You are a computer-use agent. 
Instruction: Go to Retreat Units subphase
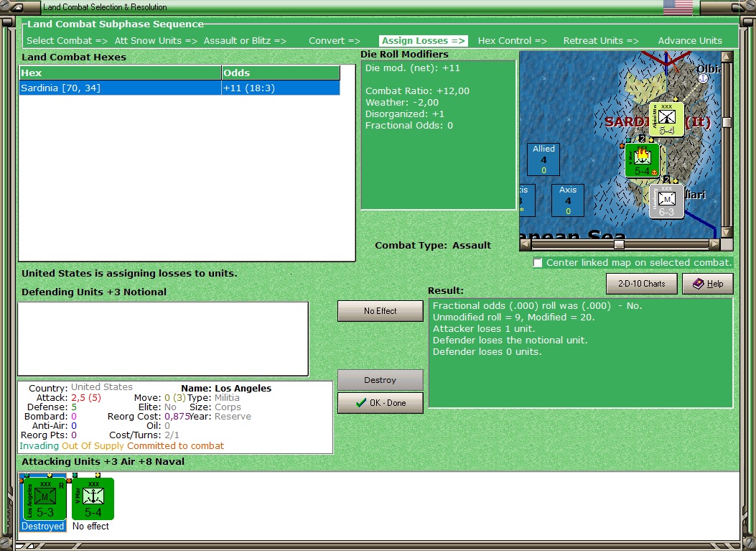click(x=601, y=40)
